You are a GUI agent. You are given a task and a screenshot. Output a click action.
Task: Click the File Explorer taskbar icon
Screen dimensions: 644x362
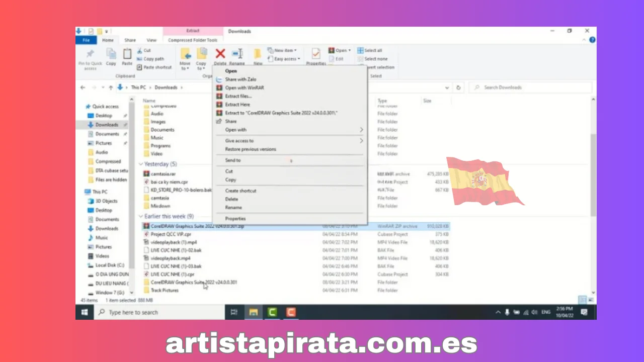(254, 312)
